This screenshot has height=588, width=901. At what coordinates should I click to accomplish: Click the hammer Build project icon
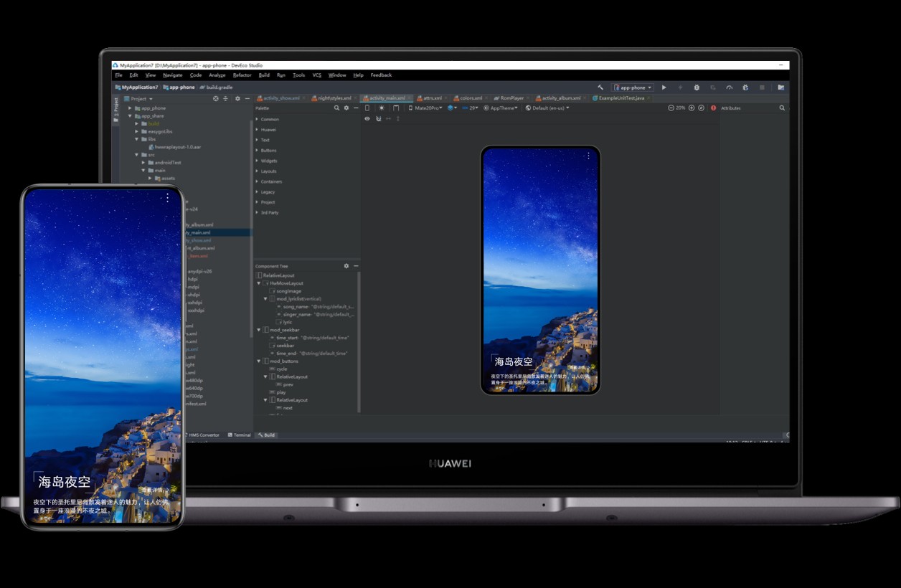(600, 87)
